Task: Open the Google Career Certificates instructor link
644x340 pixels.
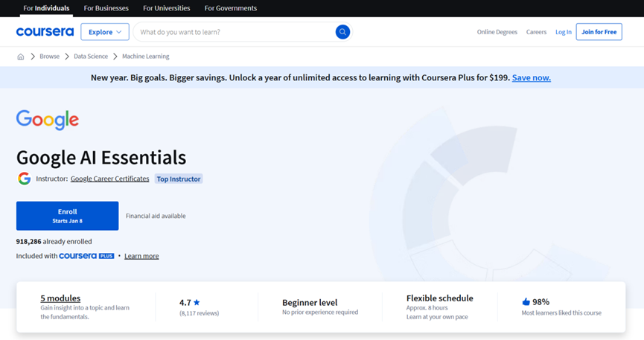Action: (x=109, y=179)
